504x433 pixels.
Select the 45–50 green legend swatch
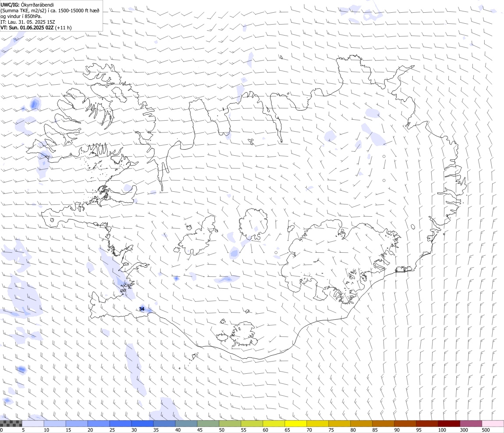tap(208, 424)
